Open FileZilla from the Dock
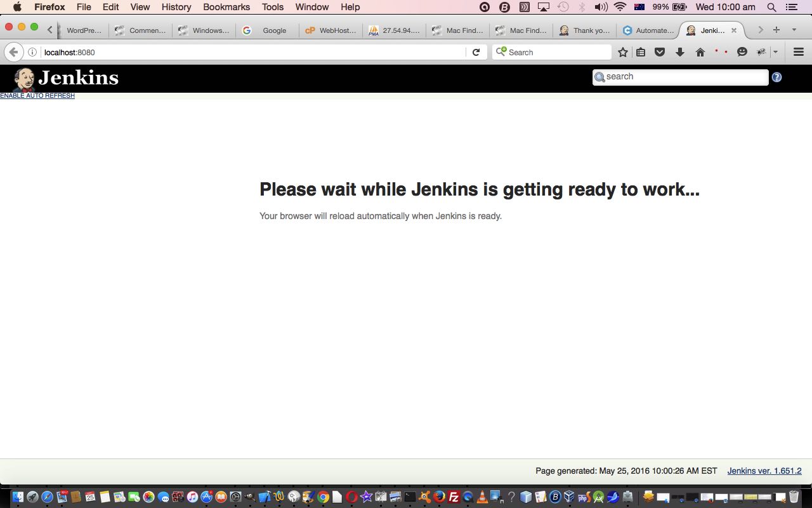The image size is (812, 508). 454,497
